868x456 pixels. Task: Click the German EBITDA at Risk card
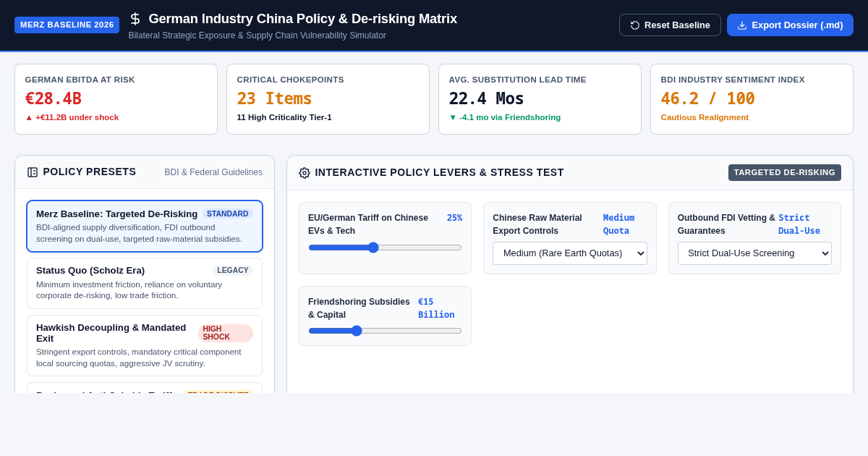116,99
